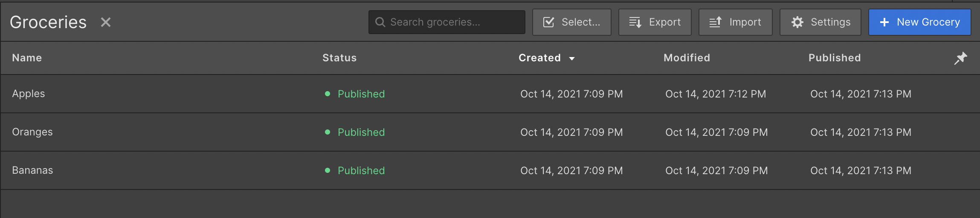Sort by the Name column header
The height and width of the screenshot is (218, 980).
click(27, 58)
